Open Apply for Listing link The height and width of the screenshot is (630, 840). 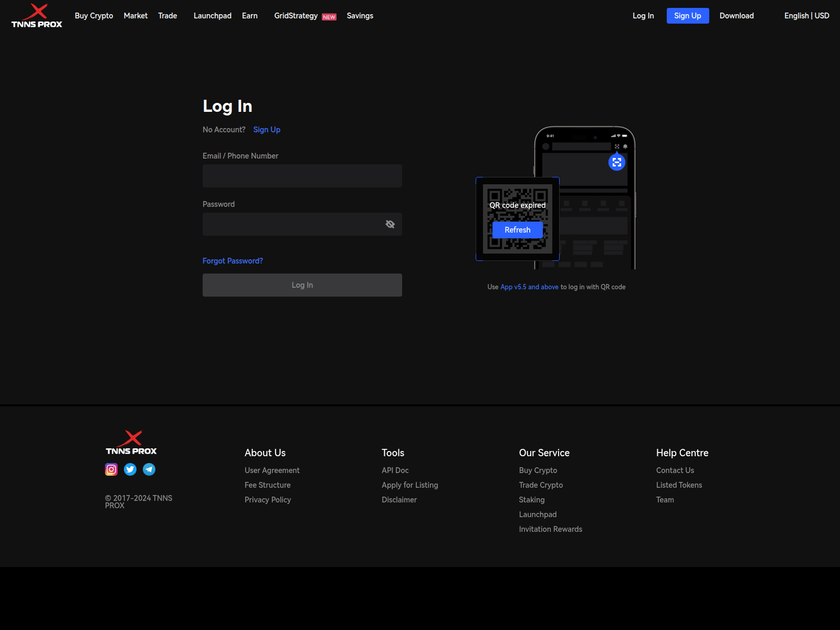point(410,485)
